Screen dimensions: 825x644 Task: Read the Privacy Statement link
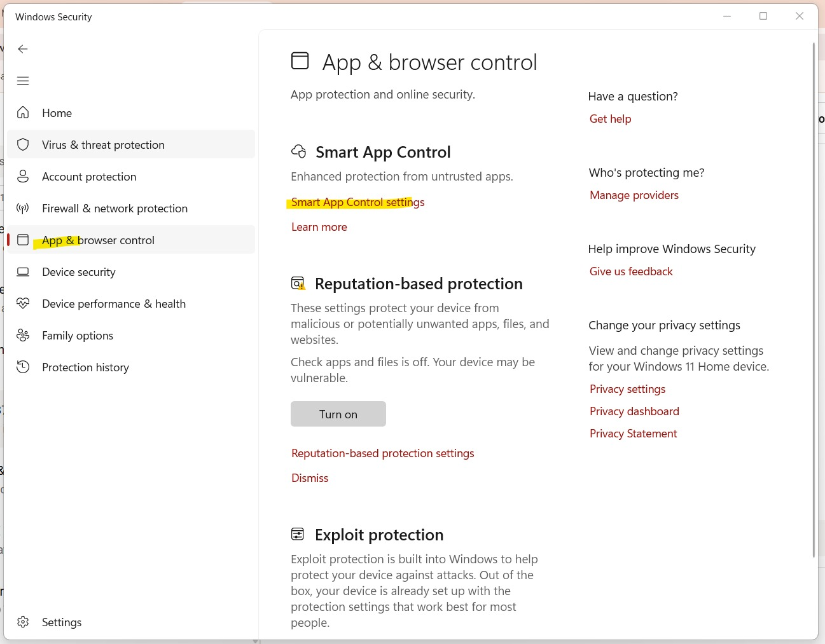[x=634, y=434]
